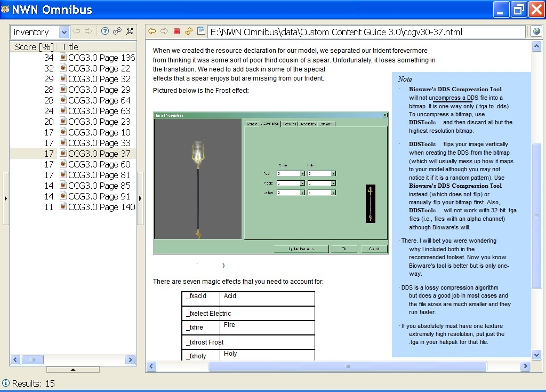Image resolution: width=546 pixels, height=392 pixels.
Task: Open the CCG3.0 Page 64 result
Action: [x=99, y=100]
